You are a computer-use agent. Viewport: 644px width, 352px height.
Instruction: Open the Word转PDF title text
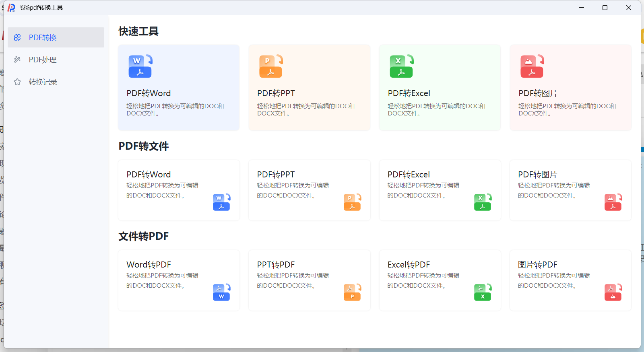click(x=149, y=265)
